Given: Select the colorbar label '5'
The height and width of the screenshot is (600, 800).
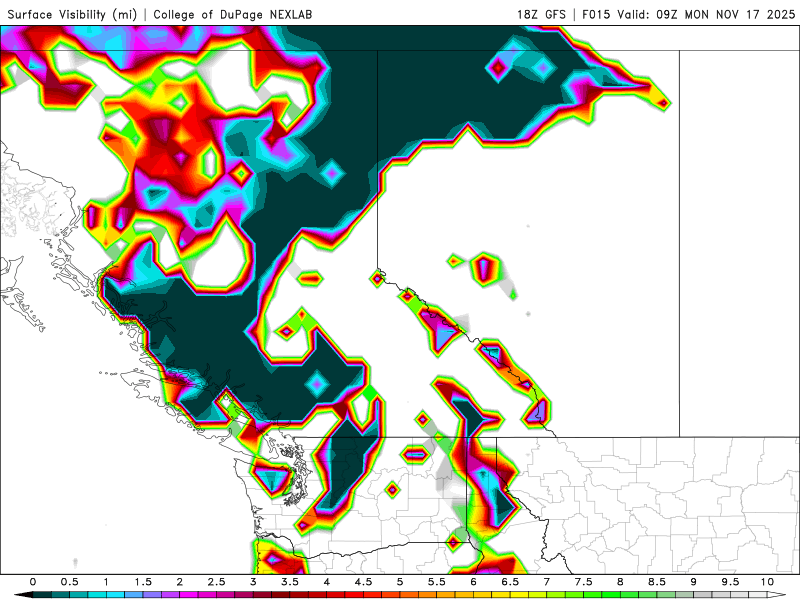Looking at the screenshot, I should tap(400, 582).
